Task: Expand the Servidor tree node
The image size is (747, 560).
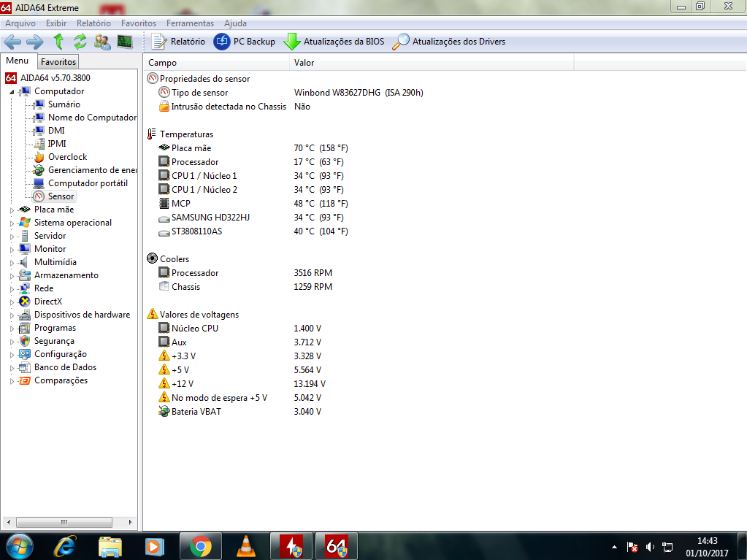Action: point(12,236)
